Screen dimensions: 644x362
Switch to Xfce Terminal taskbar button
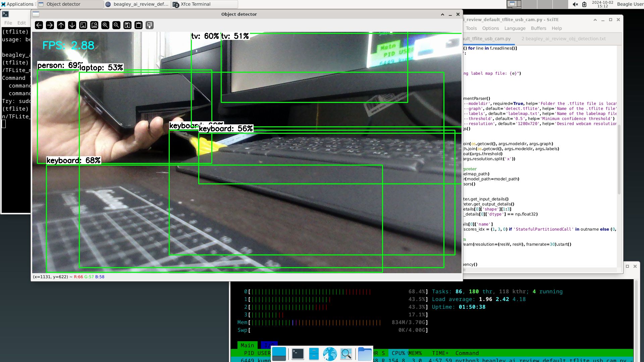coord(205,4)
